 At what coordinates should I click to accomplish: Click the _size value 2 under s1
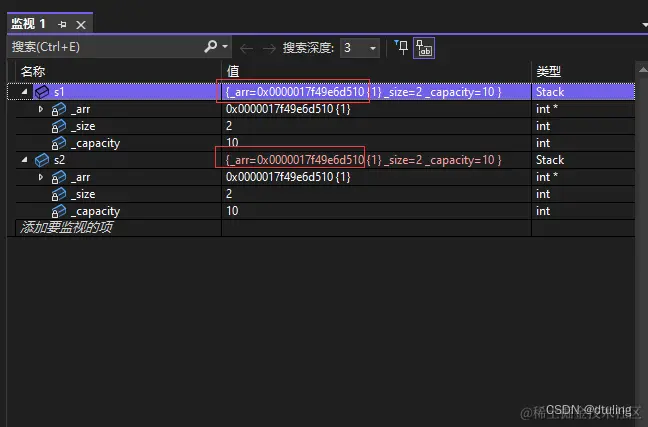(x=229, y=126)
